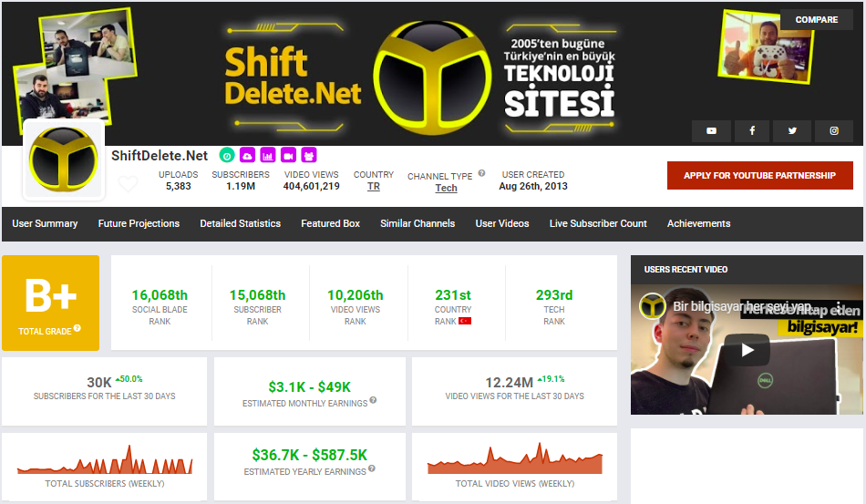Open the Facebook social link icon
866x504 pixels.
coord(752,131)
